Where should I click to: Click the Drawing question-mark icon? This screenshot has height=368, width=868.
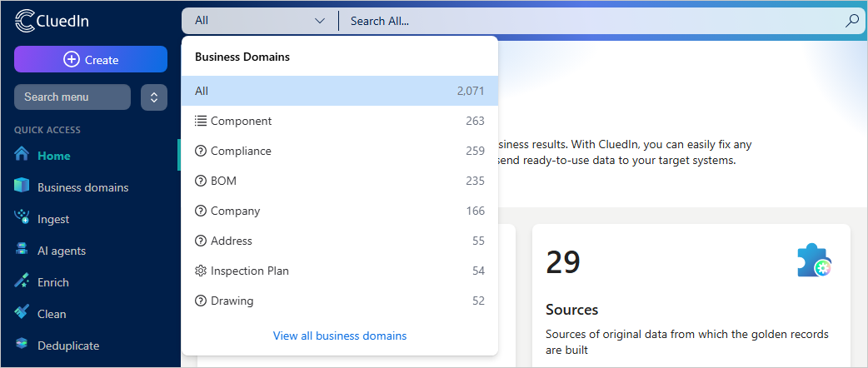pyautogui.click(x=201, y=301)
